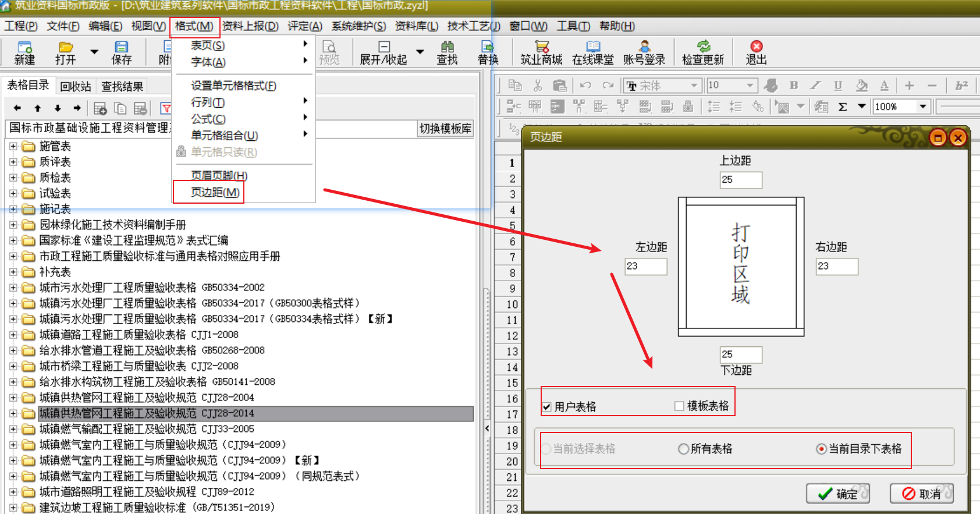This screenshot has height=514, width=980.
Task: Open the 筑业商城 store icon
Action: pyautogui.click(x=541, y=47)
